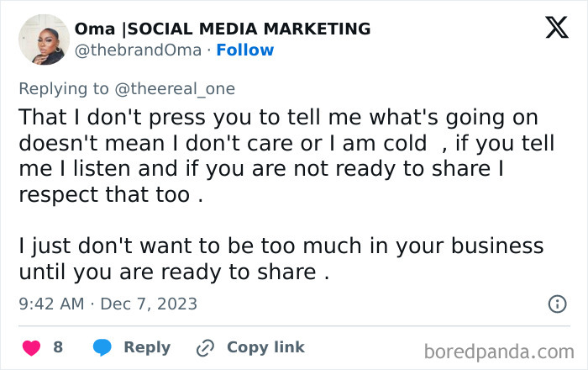Viewport: 588px width, 370px height.
Task: Open the 9:42 AM timestamp link
Action: click(x=51, y=304)
